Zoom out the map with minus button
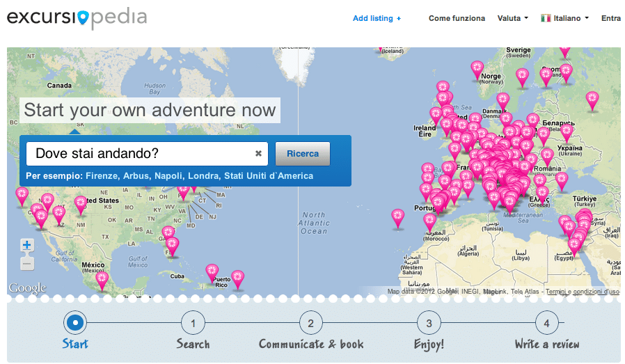This screenshot has height=364, width=625. tap(27, 264)
